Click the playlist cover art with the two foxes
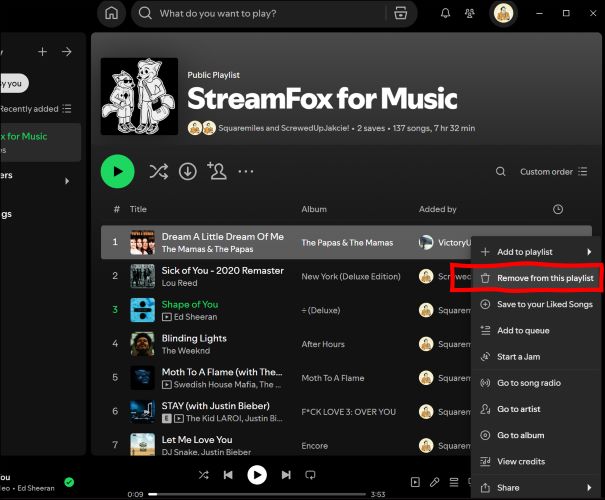Viewport: 605px width, 500px height. tap(139, 96)
